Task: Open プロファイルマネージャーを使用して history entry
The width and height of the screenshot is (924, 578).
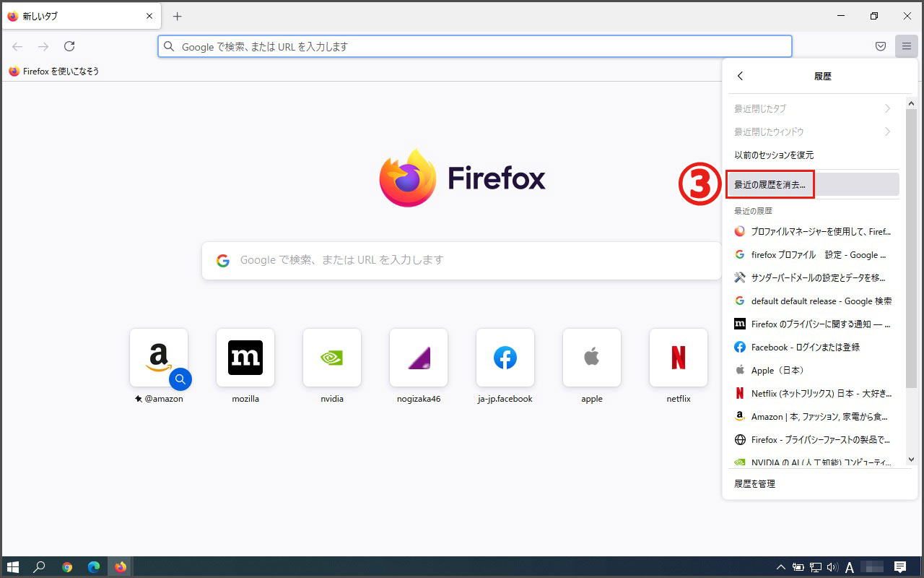Action: click(x=813, y=232)
